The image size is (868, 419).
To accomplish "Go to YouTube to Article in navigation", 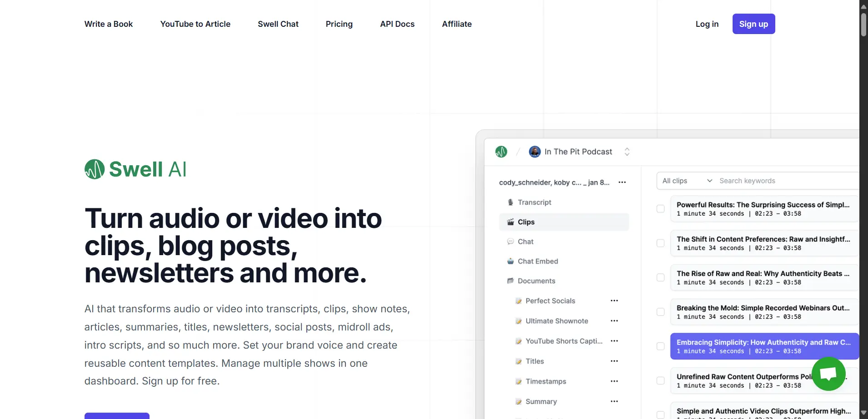I will pyautogui.click(x=195, y=24).
